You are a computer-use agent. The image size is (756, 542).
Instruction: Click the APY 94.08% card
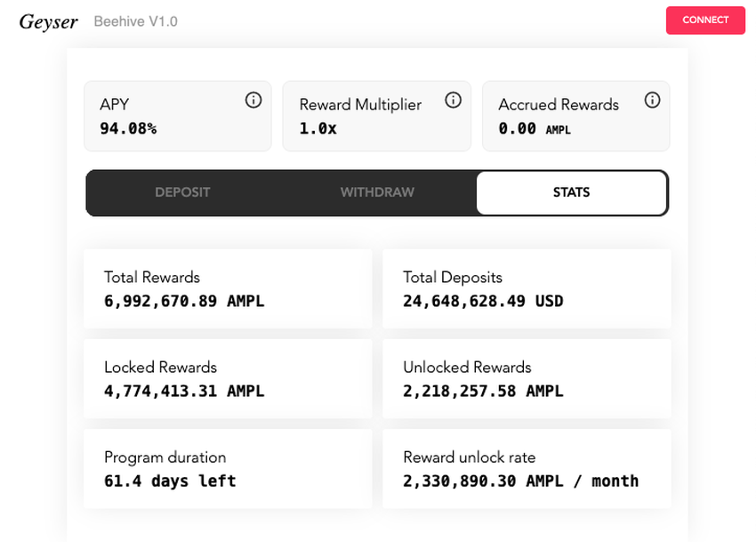pyautogui.click(x=178, y=117)
